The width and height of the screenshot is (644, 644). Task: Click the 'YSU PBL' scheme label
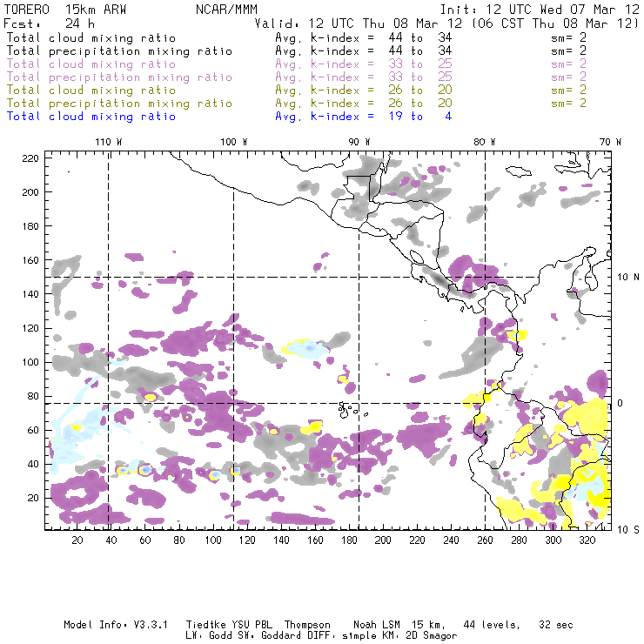click(x=252, y=625)
